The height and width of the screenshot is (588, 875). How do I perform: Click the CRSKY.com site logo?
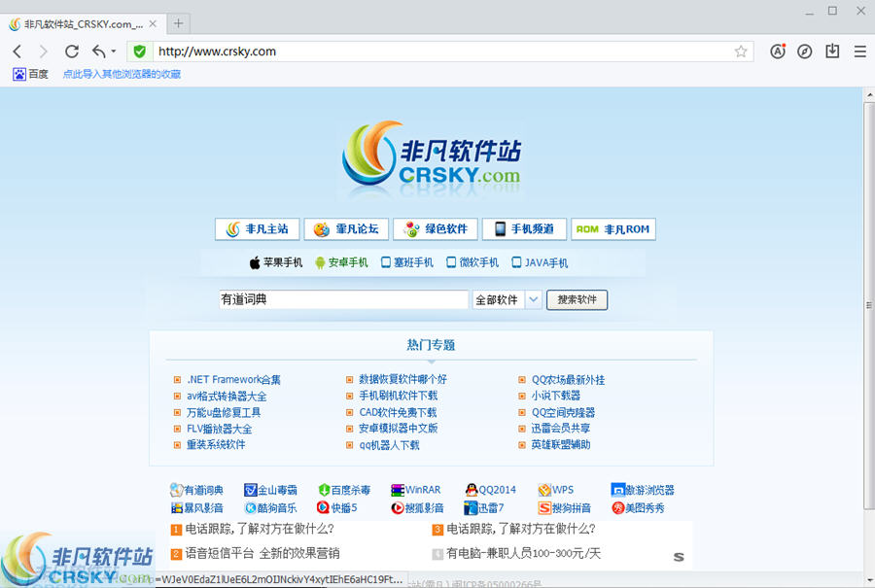click(432, 156)
